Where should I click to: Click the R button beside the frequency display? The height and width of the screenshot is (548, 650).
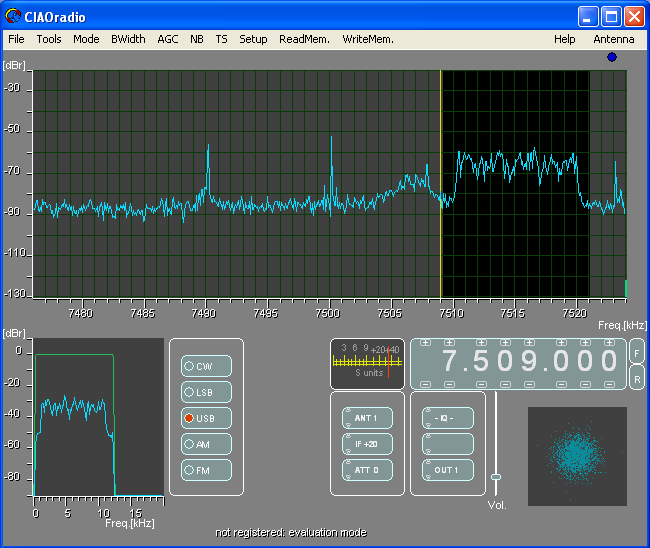[637, 377]
